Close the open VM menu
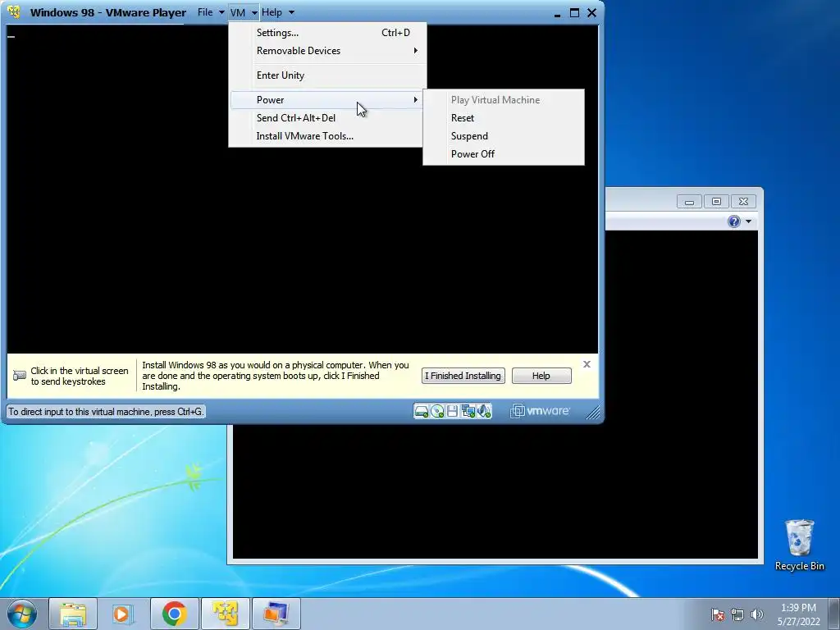The width and height of the screenshot is (840, 630). click(244, 11)
